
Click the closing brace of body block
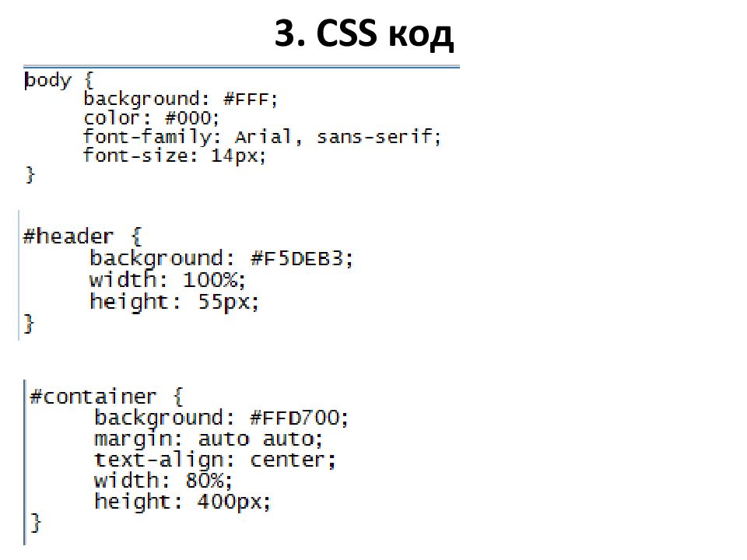point(30,174)
